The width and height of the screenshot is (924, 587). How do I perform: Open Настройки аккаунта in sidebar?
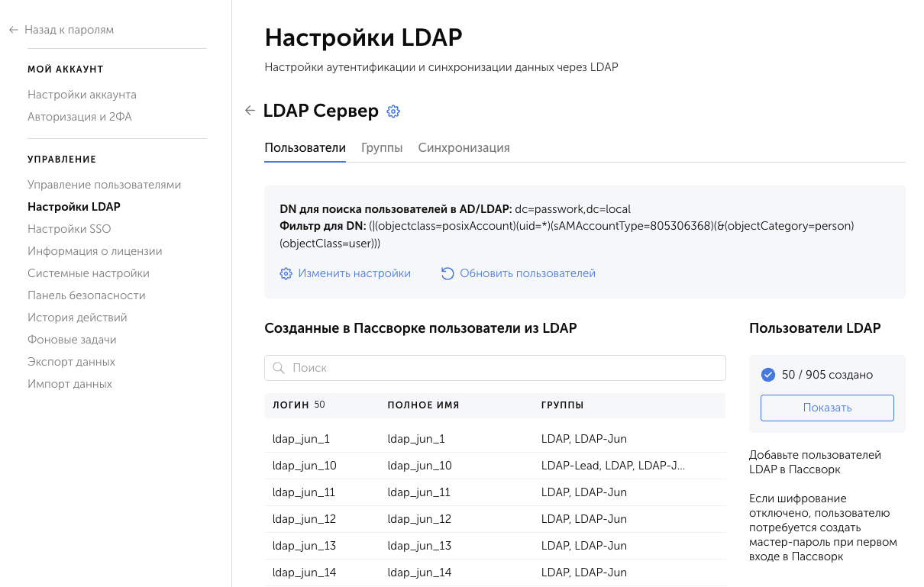(x=82, y=95)
